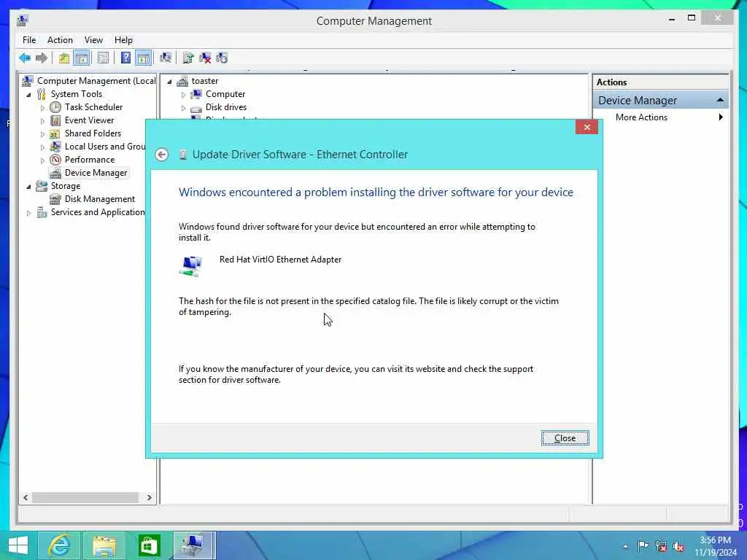The width and height of the screenshot is (747, 560).
Task: Expand the Disk drives device category
Action: 183,108
